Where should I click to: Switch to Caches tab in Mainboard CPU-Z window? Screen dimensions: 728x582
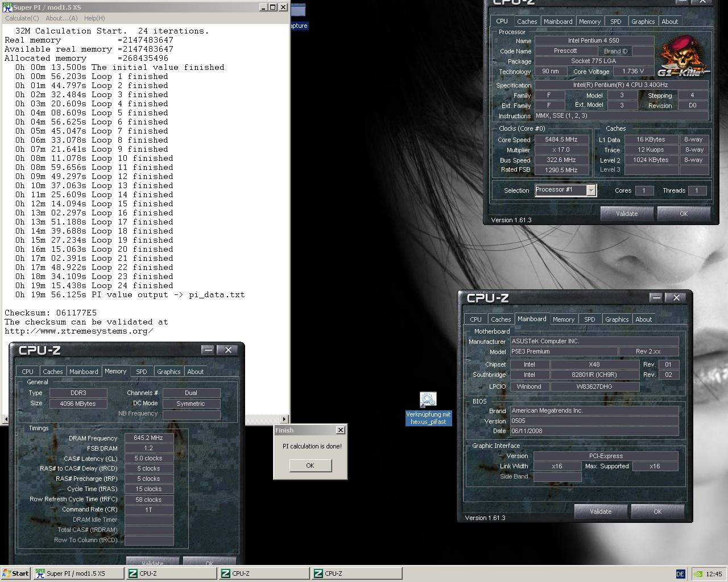500,319
